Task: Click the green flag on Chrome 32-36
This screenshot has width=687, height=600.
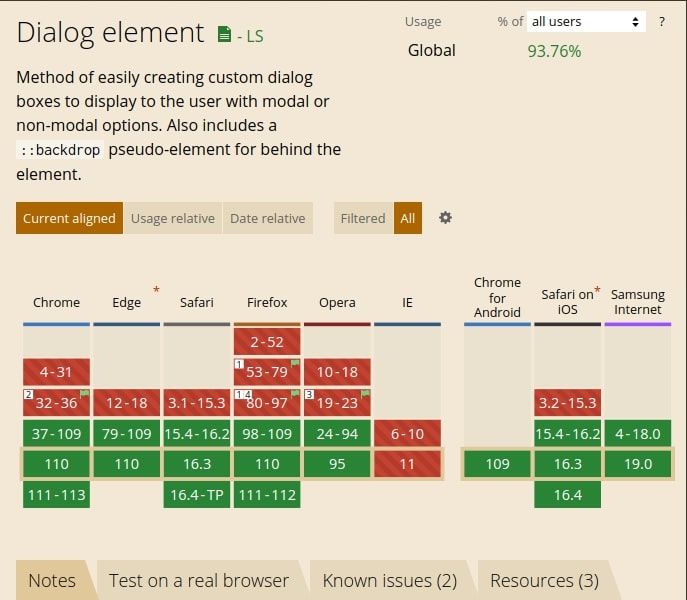Action: point(85,394)
